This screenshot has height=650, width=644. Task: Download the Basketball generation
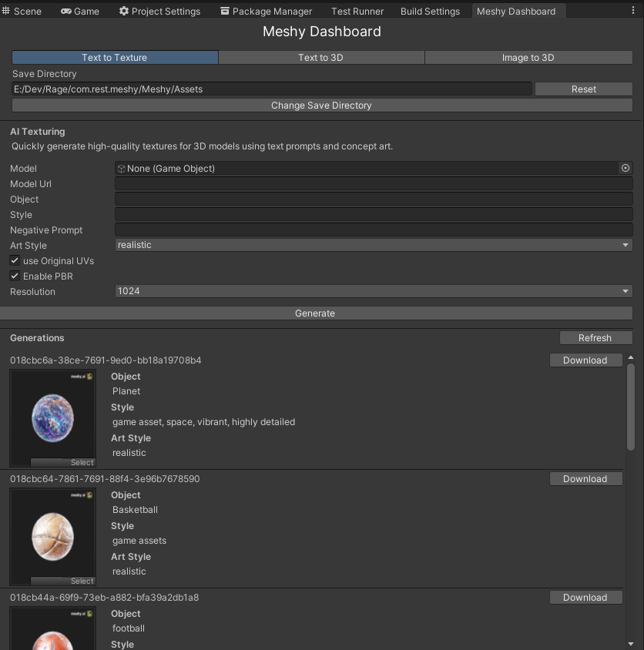(x=585, y=479)
